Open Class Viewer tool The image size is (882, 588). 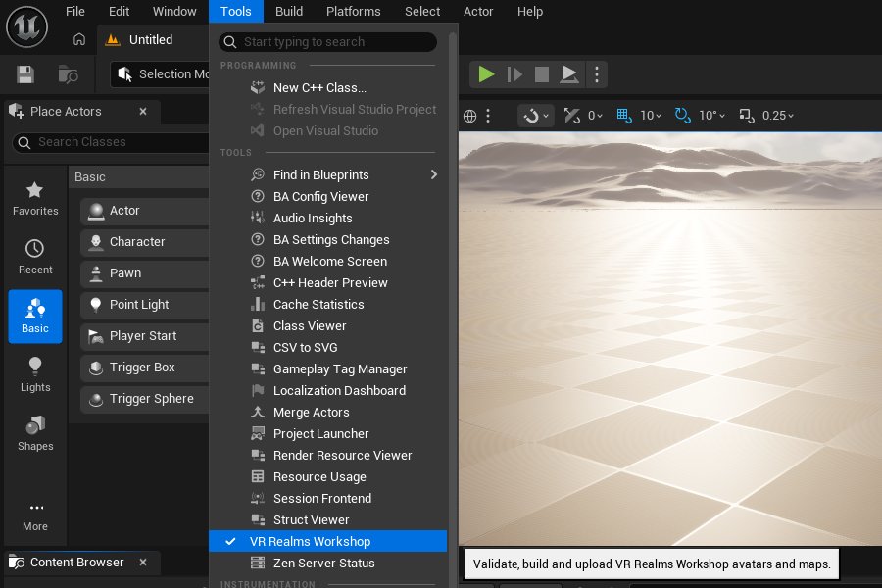328,325
